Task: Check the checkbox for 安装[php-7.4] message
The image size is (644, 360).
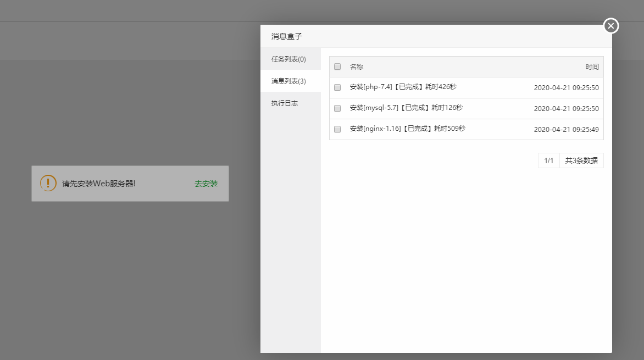Action: pyautogui.click(x=337, y=87)
